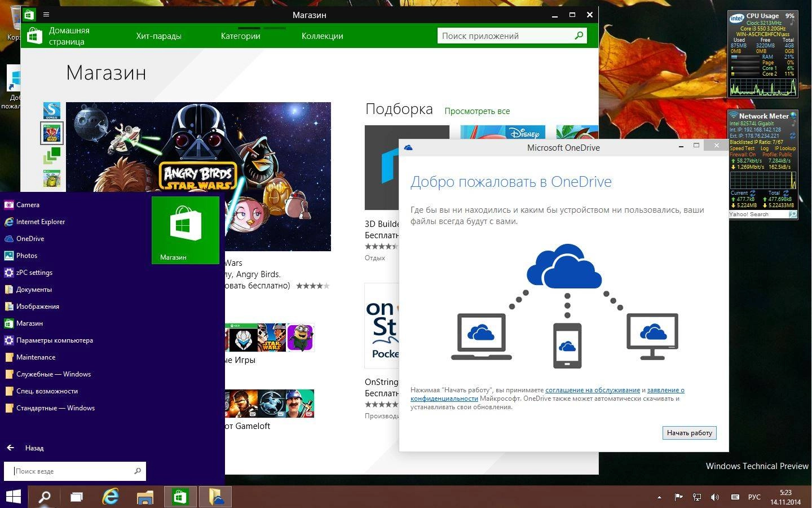Refresh the external IP in Network Meter
This screenshot has width=812, height=508.
[792, 135]
